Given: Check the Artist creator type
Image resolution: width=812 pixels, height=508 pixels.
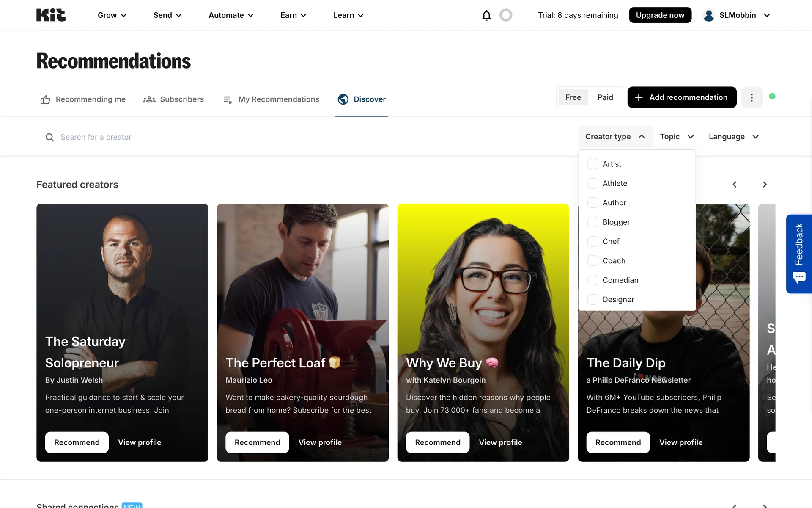Looking at the screenshot, I should coord(593,164).
